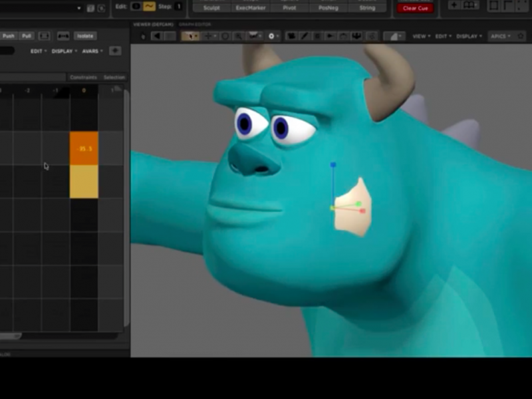532x399 pixels.
Task: Click the second small icon right of the top dropdown
Action: coord(101,9)
